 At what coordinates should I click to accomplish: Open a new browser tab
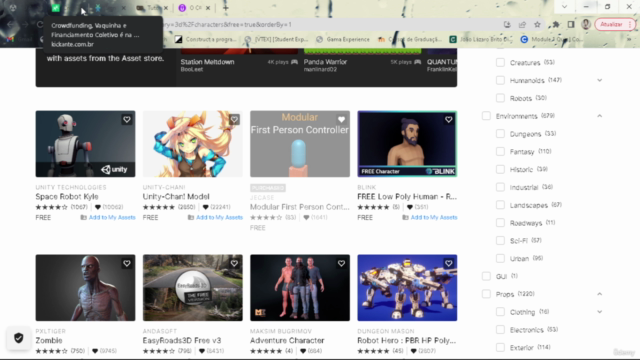pos(225,8)
